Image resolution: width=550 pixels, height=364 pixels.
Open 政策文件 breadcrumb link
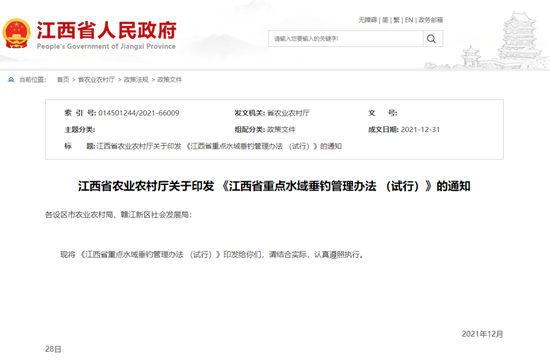169,80
